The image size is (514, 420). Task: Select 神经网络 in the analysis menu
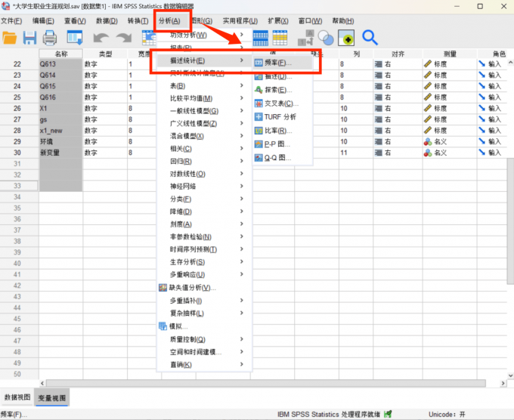pos(205,187)
